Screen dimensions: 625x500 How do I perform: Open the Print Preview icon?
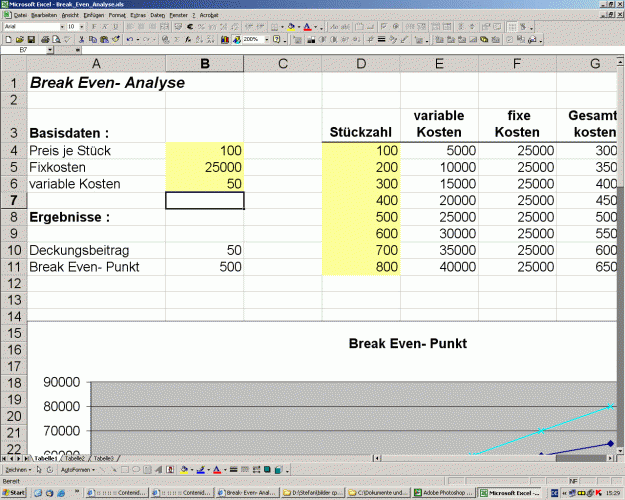[57, 39]
